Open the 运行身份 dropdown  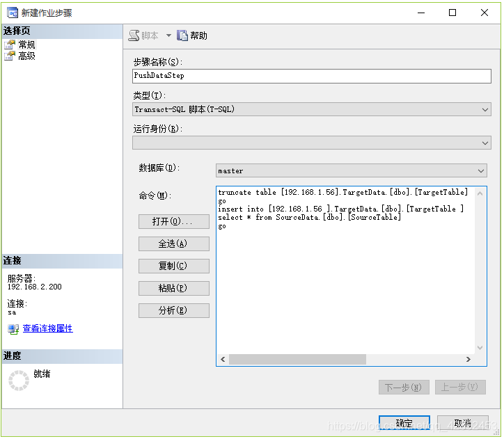click(311, 143)
